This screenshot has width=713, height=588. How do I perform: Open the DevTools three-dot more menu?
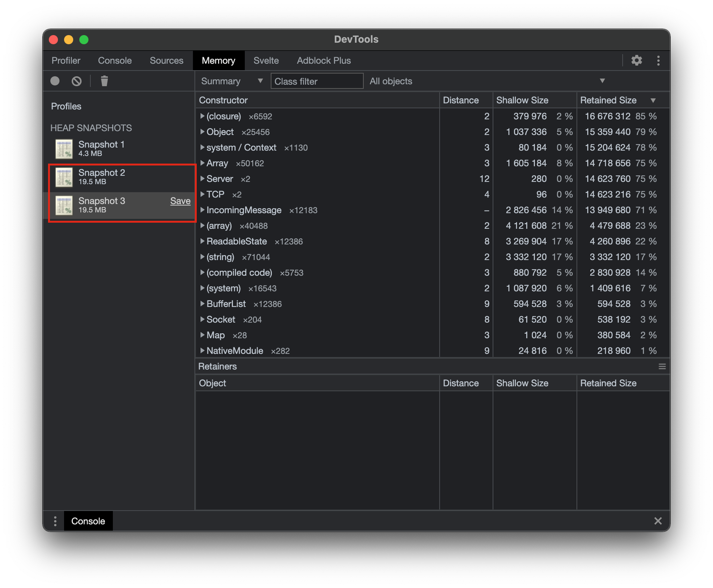click(x=658, y=60)
